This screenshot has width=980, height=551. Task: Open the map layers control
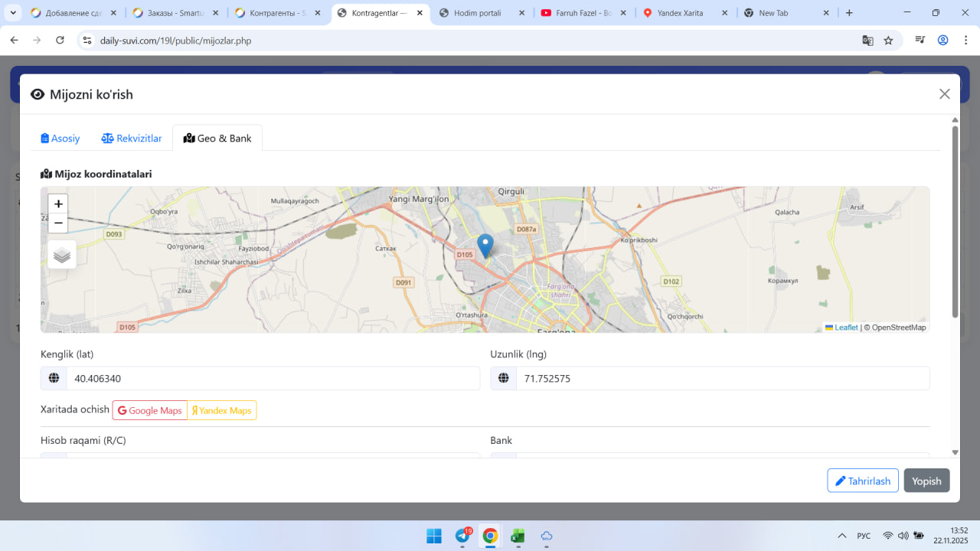pos(62,255)
